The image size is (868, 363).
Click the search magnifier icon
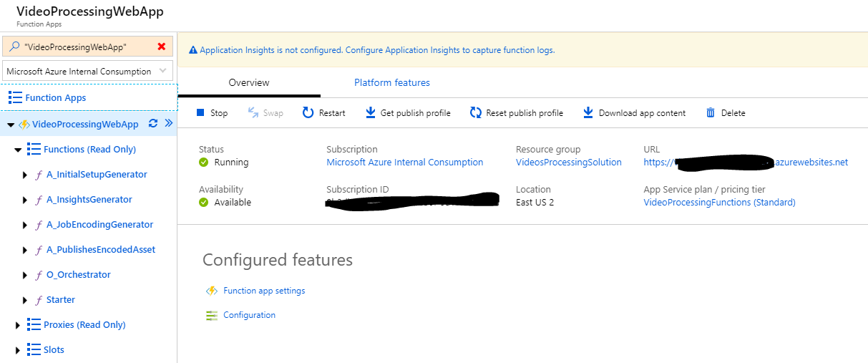click(x=14, y=47)
